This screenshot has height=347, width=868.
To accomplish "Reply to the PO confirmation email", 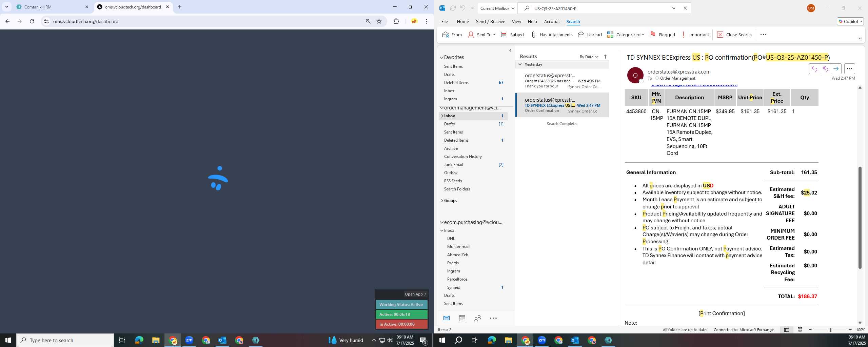I will tap(814, 69).
